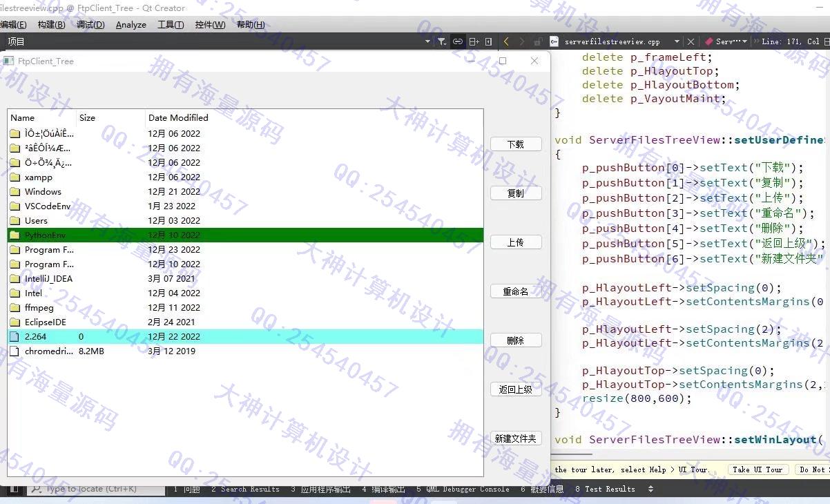Click the delete p_frameLeft; code line
This screenshot has height=504, width=830.
click(647, 57)
